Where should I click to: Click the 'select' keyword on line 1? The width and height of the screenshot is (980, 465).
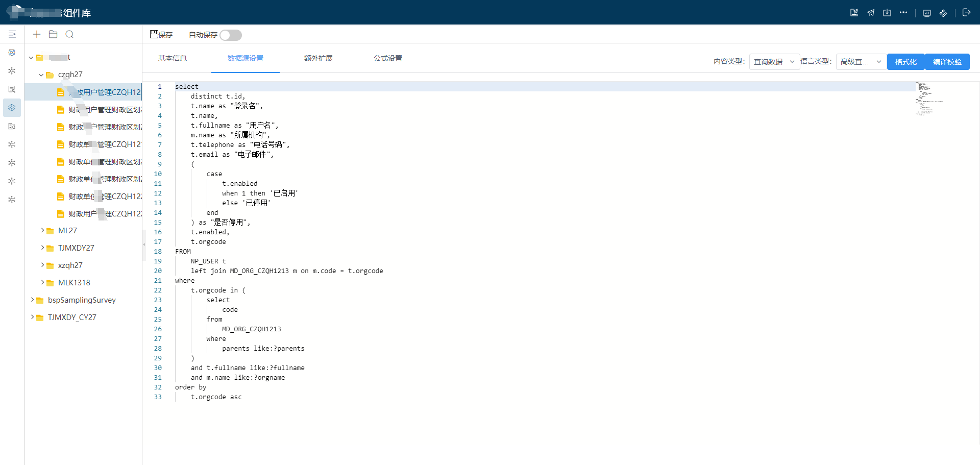[187, 87]
